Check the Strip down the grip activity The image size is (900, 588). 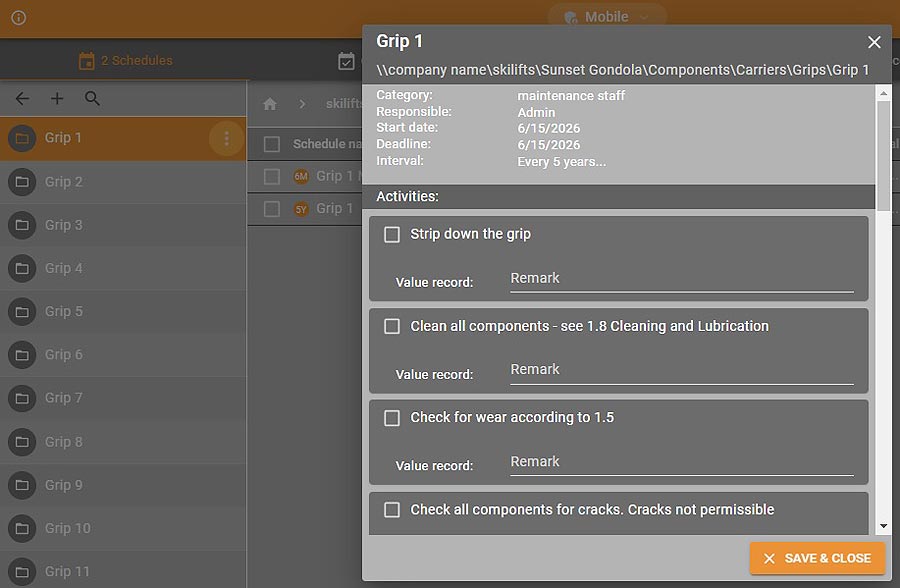pos(392,234)
